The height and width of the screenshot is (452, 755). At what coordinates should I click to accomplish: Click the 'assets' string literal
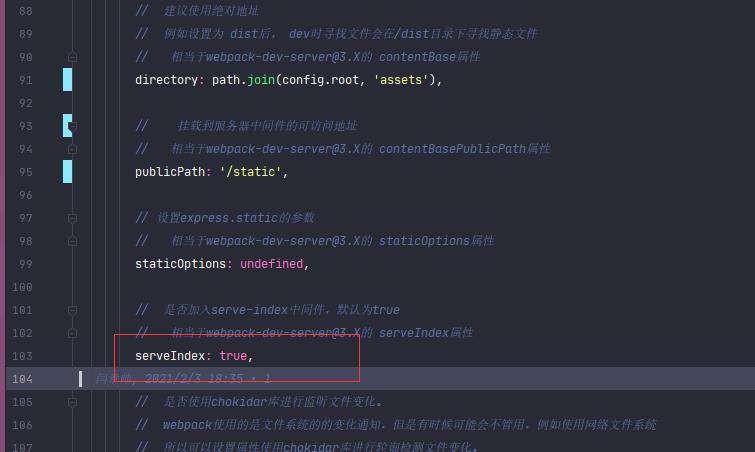point(401,79)
